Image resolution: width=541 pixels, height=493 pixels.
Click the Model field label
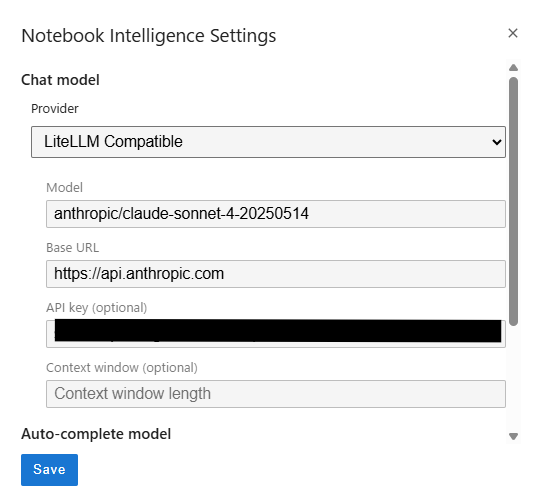tap(65, 188)
